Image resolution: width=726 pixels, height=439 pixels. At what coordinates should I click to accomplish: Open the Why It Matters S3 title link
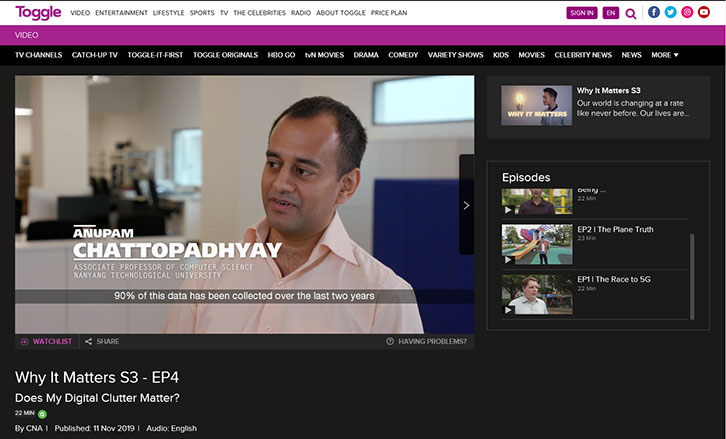608,91
